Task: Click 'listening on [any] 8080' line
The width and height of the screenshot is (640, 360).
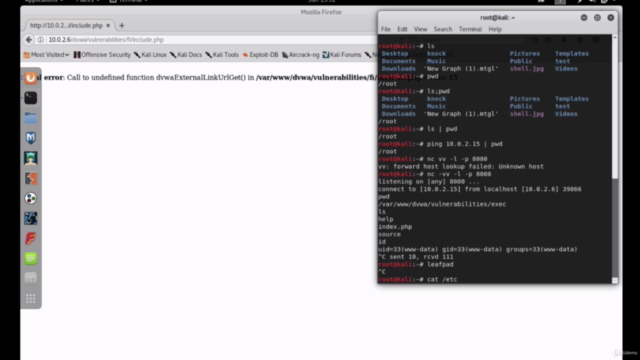Action: (429, 182)
